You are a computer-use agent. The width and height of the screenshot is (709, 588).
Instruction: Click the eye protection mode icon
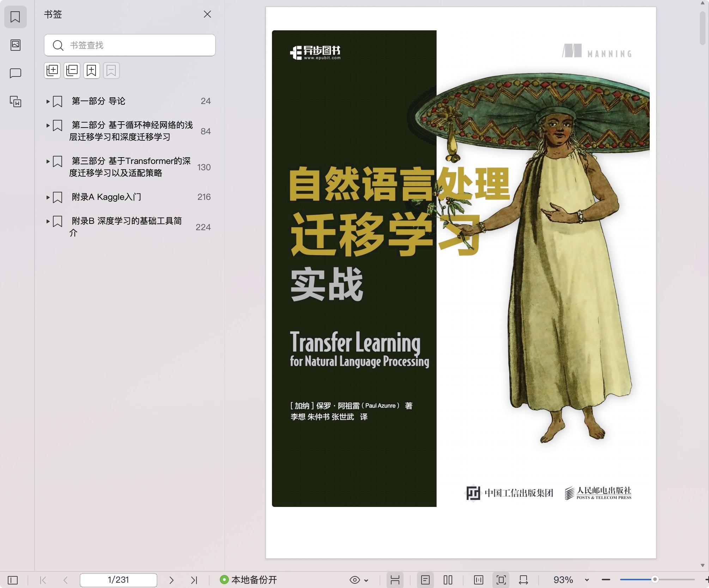[355, 580]
